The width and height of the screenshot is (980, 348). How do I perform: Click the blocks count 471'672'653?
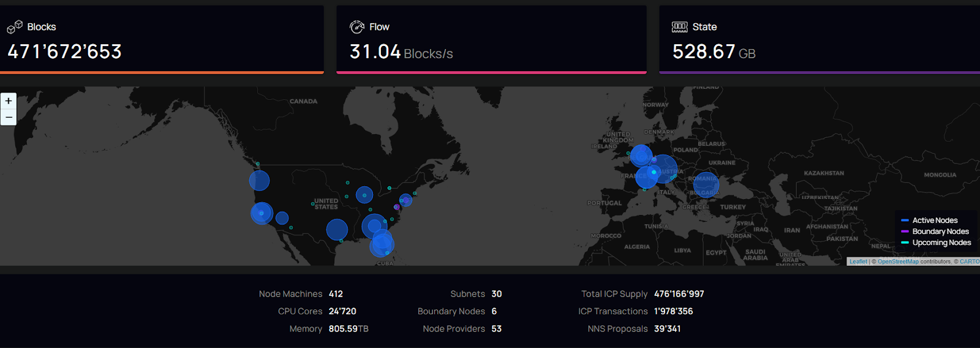[64, 51]
